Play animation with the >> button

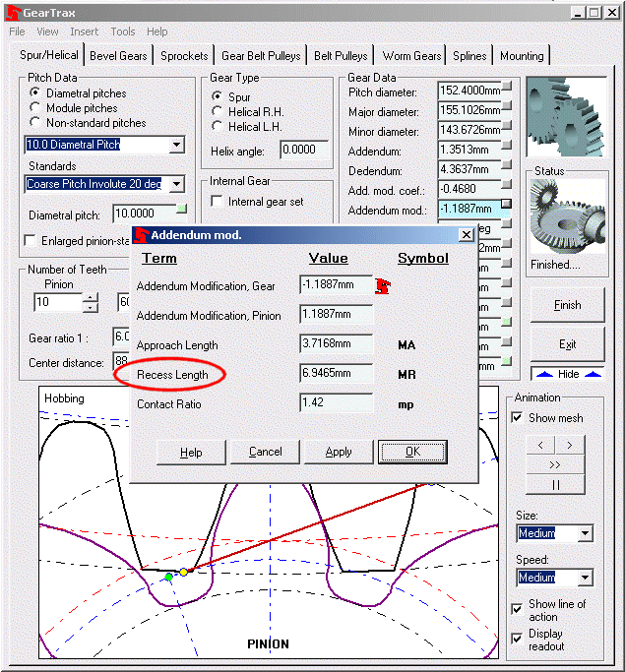click(555, 464)
